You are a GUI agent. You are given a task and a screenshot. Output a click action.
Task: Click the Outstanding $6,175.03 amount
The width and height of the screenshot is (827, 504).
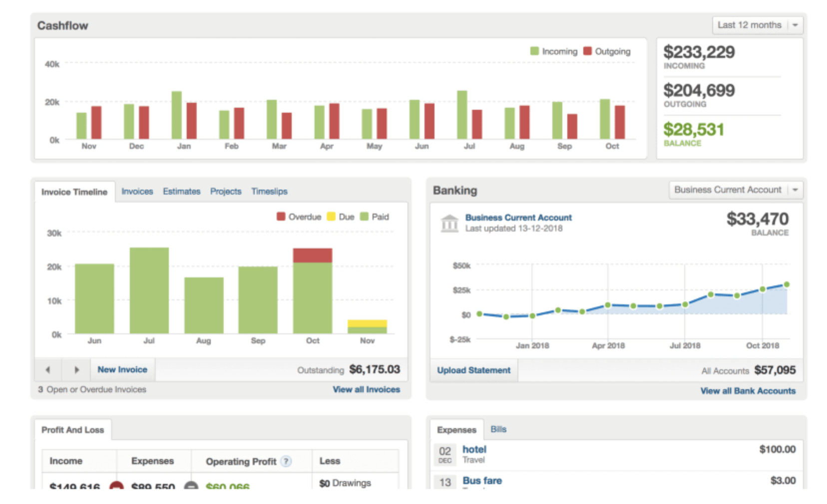375,370
